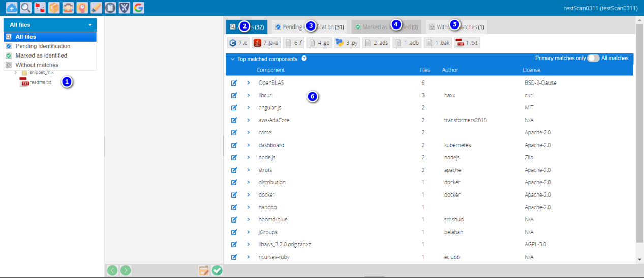Go to next file with green right arrow
Viewport: 644px width, 278px height.
(126, 271)
